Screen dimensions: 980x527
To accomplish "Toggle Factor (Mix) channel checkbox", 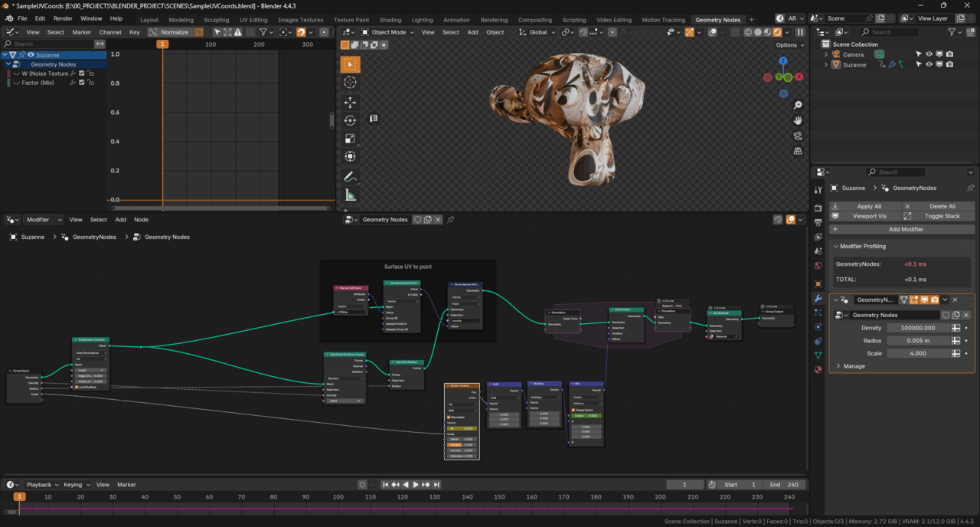I will point(82,83).
